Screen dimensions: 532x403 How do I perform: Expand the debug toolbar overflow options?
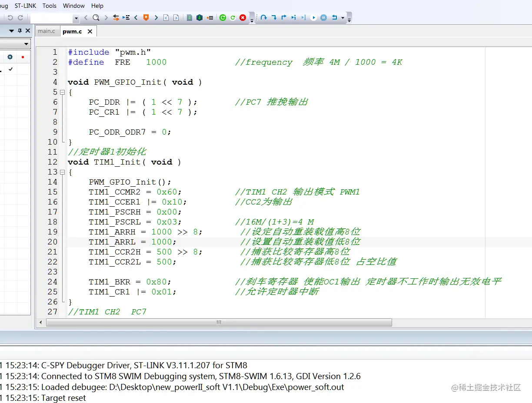[349, 21]
